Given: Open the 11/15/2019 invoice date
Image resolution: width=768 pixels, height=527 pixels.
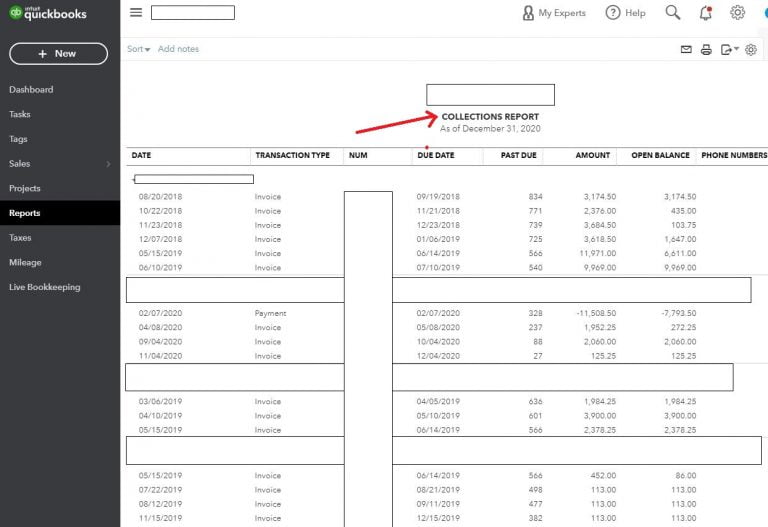Looking at the screenshot, I should 160,518.
